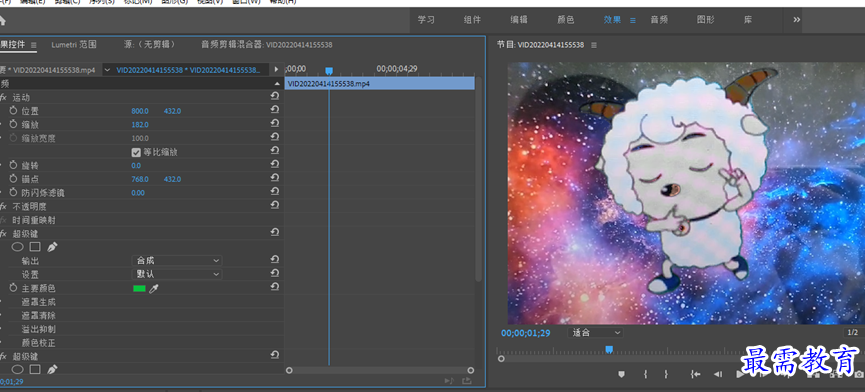
Task: Select pen mask tool in first 超级键
Action: click(x=52, y=247)
